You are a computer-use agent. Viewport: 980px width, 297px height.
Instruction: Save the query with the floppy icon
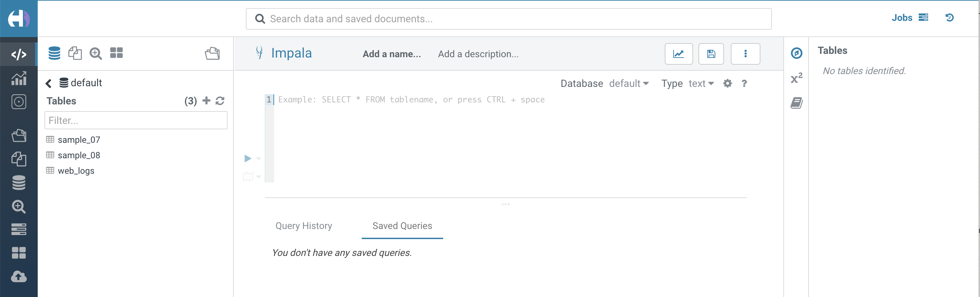coord(711,54)
